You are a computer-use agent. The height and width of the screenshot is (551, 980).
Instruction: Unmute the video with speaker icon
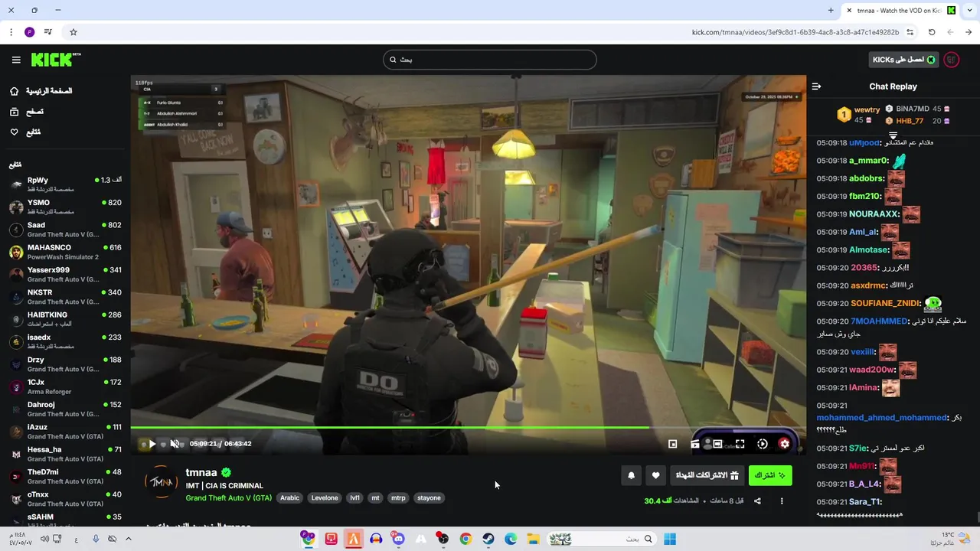[175, 444]
